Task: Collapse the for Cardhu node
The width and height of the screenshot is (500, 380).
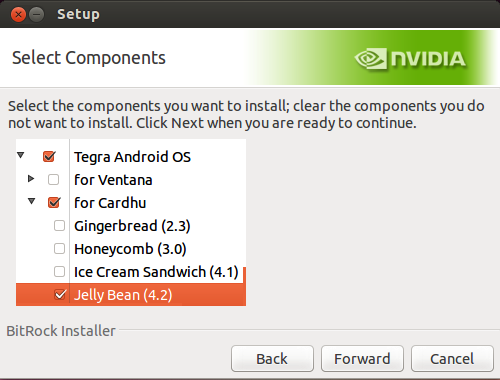Action: tap(31, 201)
